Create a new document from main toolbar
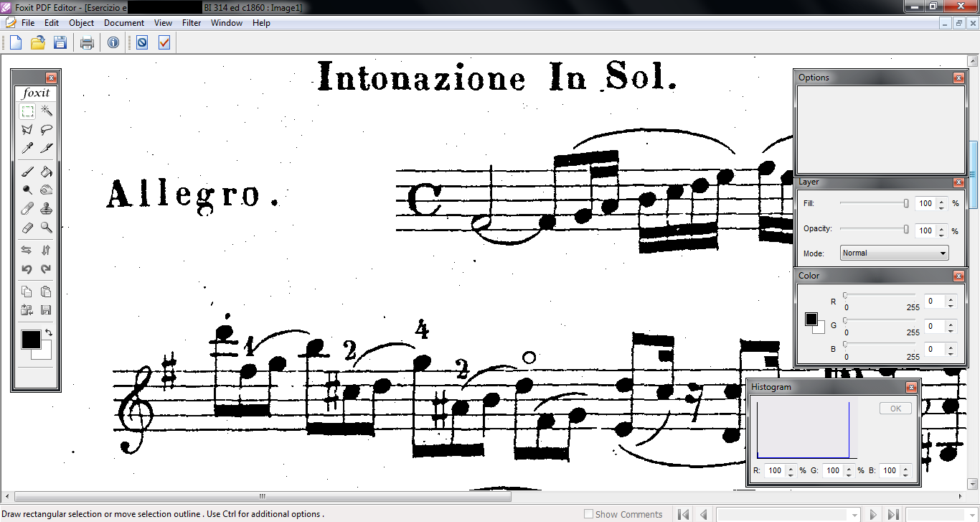This screenshot has height=522, width=980. pyautogui.click(x=15, y=43)
